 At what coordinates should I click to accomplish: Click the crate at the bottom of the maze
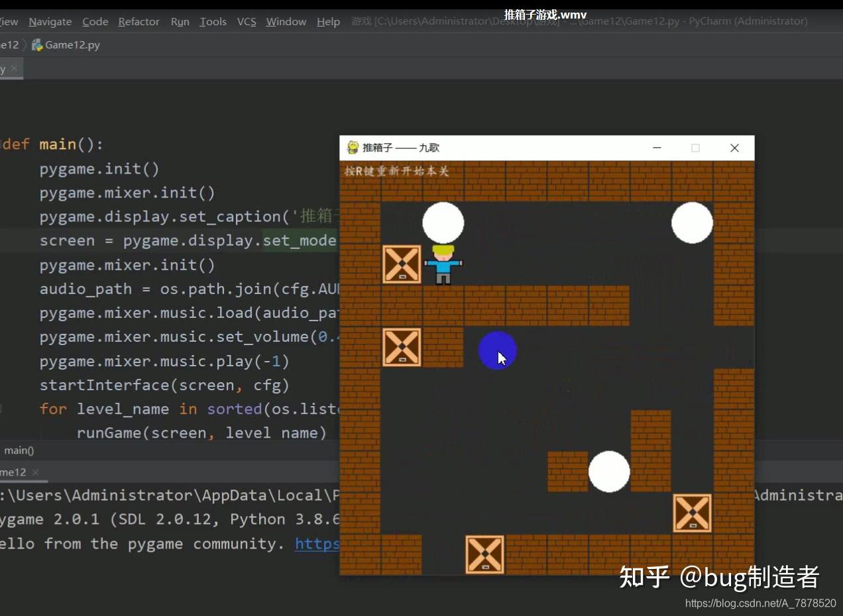pyautogui.click(x=484, y=554)
